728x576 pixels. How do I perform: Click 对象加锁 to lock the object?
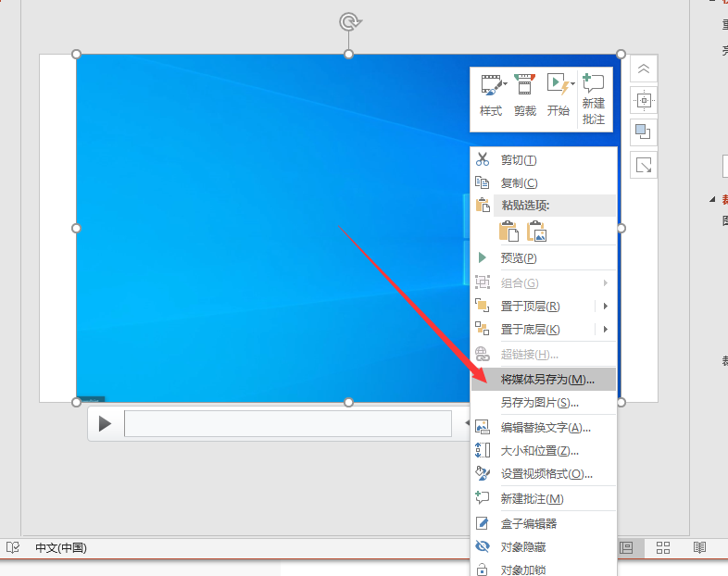tap(544, 570)
